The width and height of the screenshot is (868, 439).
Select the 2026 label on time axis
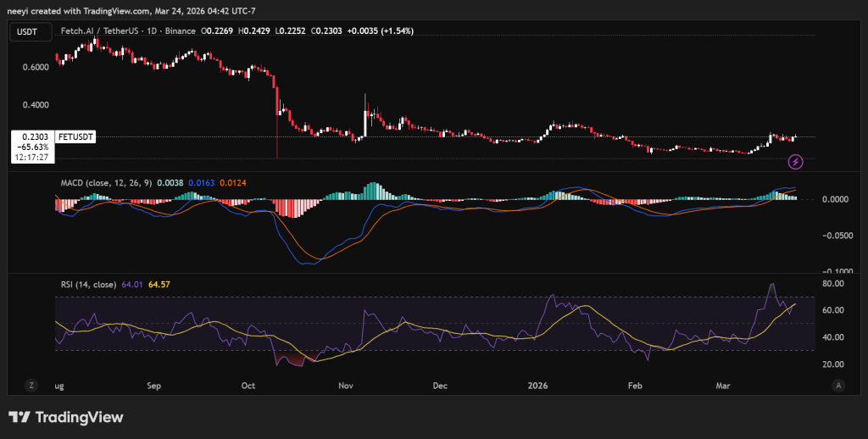[537, 385]
